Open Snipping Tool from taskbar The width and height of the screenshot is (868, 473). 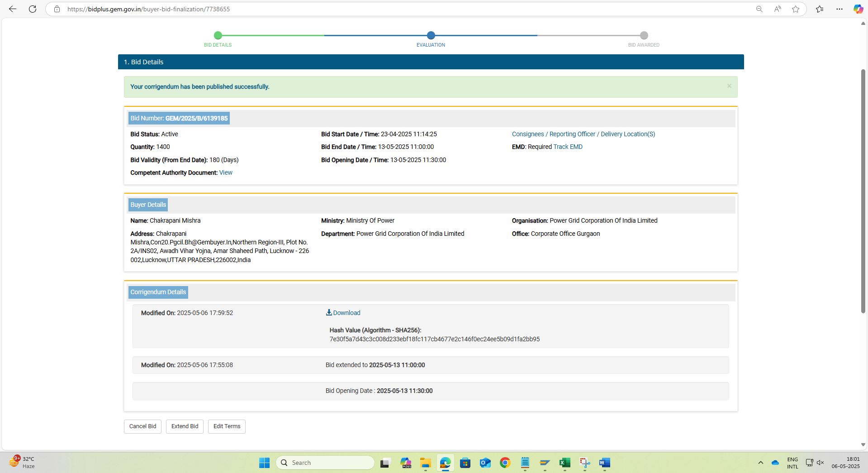click(585, 463)
